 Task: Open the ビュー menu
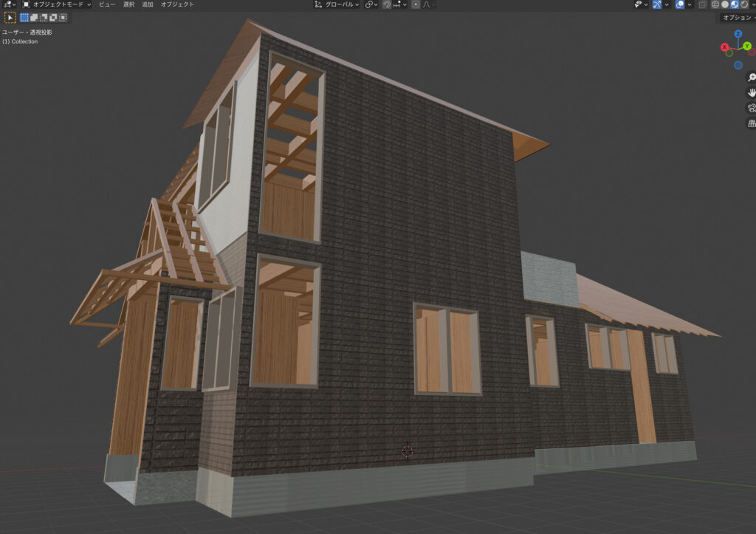click(x=107, y=4)
